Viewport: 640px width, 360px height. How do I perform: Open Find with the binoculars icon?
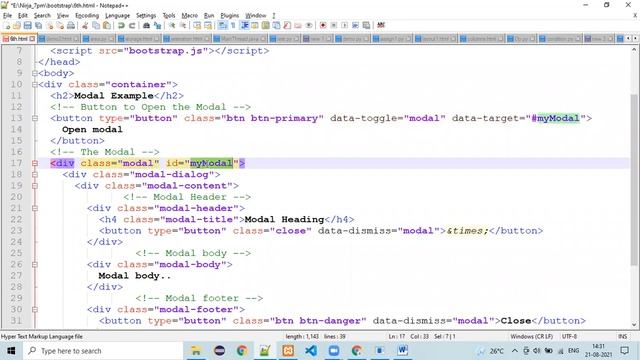(x=146, y=25)
